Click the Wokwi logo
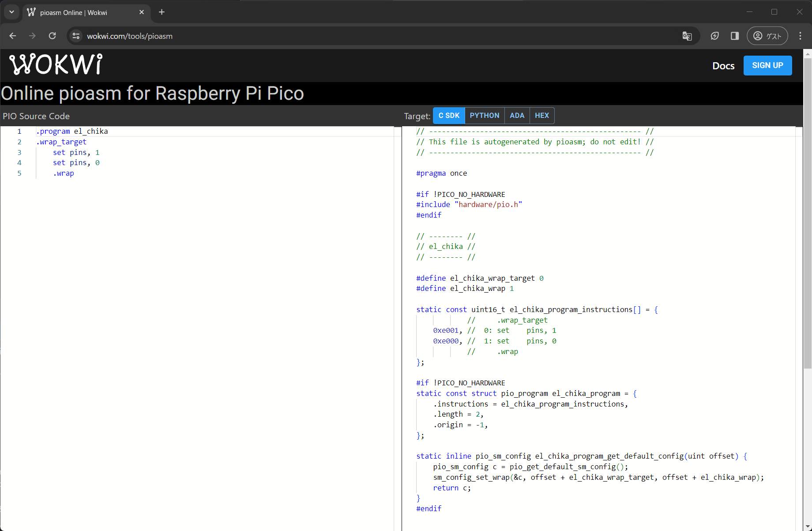The image size is (812, 531). click(56, 64)
